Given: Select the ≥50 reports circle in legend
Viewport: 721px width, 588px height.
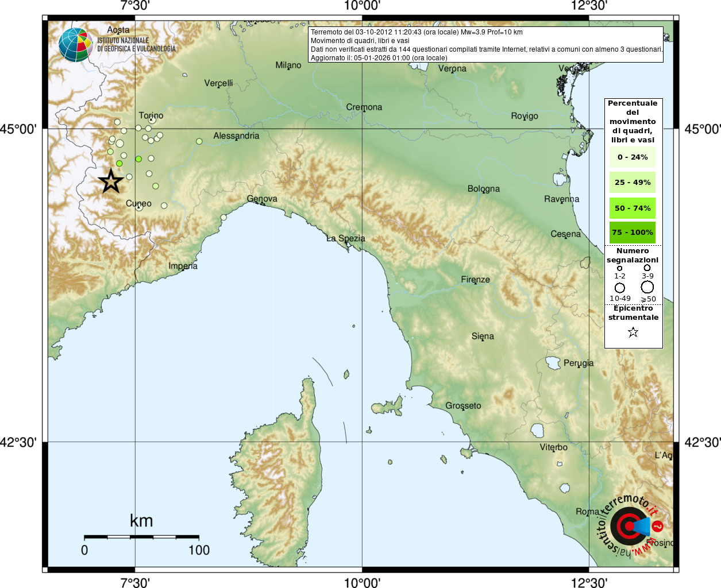Looking at the screenshot, I should tap(647, 287).
